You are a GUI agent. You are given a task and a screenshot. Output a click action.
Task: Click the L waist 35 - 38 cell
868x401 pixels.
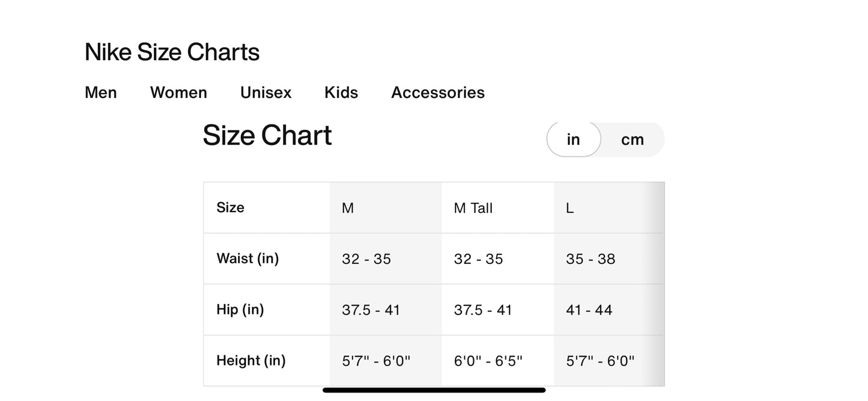point(590,259)
